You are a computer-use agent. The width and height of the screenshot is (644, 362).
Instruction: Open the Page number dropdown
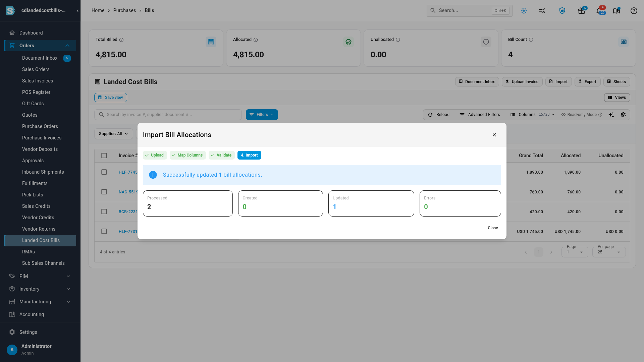coord(575,252)
